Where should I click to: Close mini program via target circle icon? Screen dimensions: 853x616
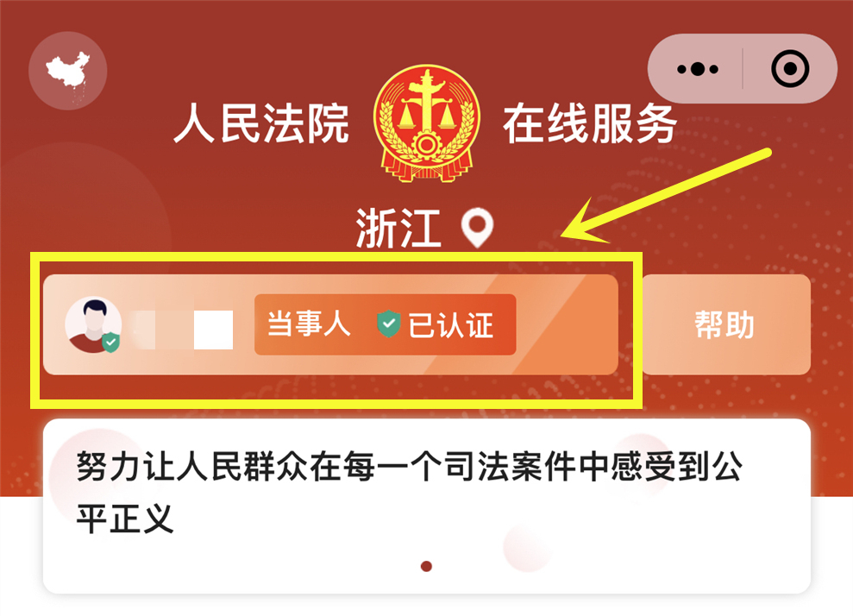[790, 69]
